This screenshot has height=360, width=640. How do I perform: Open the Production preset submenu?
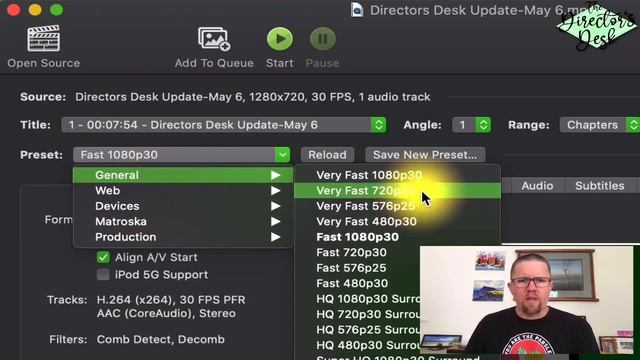pyautogui.click(x=183, y=237)
